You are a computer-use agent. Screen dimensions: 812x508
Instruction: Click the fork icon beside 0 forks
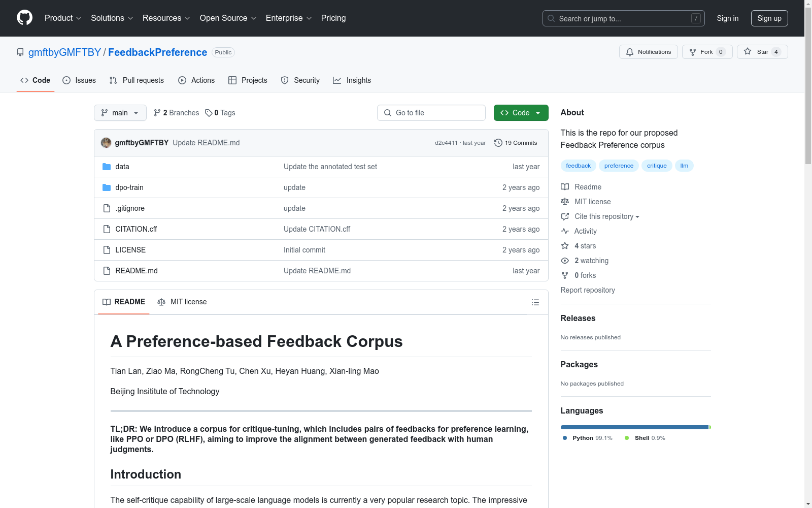point(565,275)
